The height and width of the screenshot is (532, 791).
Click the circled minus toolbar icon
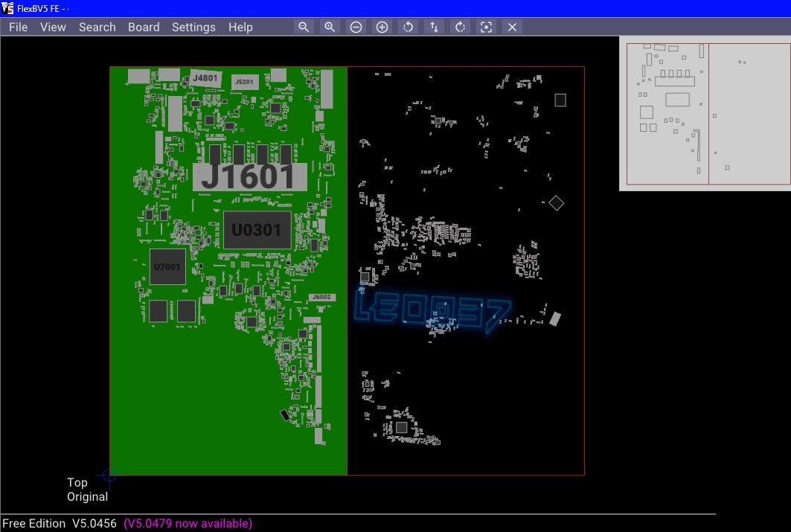coord(356,28)
